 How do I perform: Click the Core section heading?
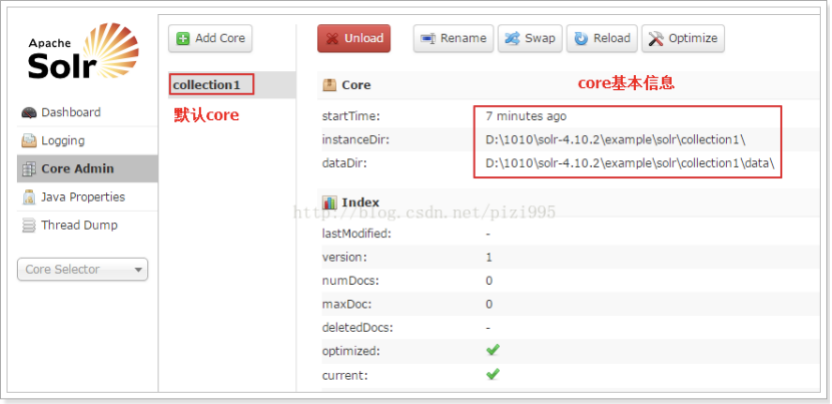pyautogui.click(x=356, y=85)
